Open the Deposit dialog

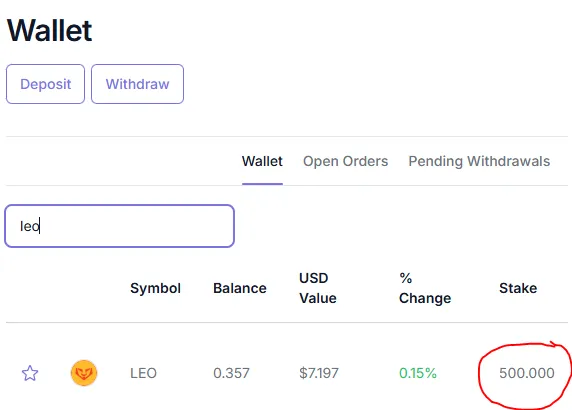46,84
